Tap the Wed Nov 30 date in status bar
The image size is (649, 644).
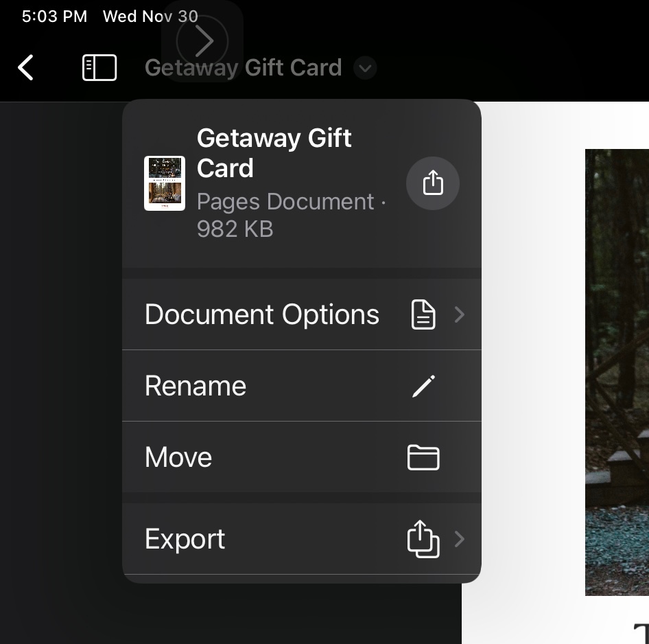point(150,16)
